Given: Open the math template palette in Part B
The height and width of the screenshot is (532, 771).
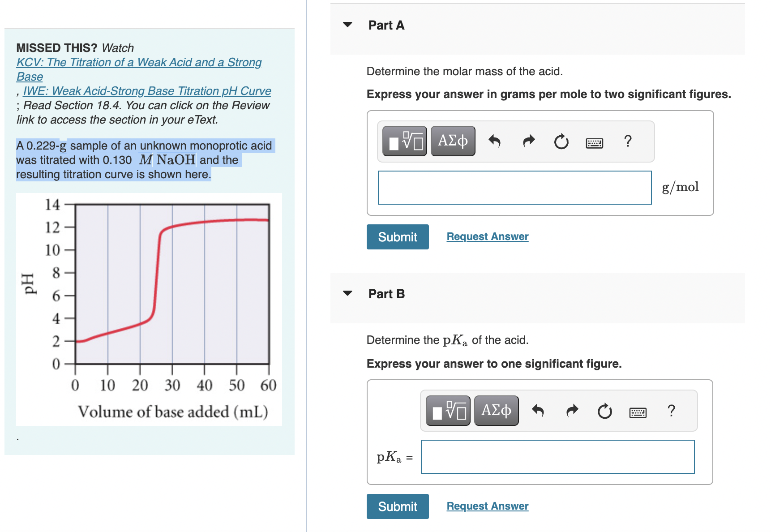Looking at the screenshot, I should 447,410.
